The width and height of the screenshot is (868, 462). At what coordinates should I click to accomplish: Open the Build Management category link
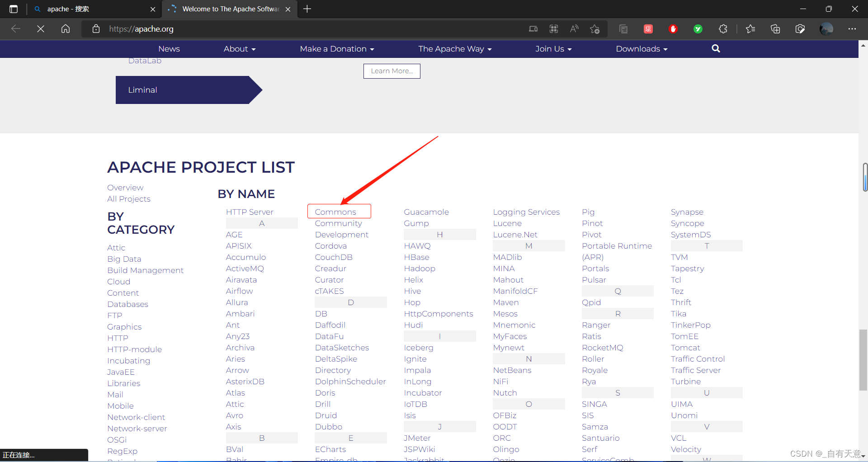[146, 270]
